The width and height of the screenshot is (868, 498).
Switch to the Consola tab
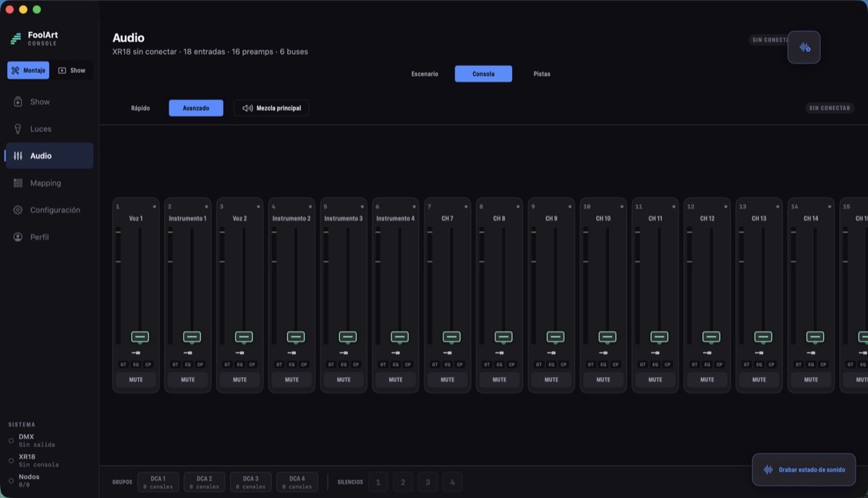[x=483, y=74]
